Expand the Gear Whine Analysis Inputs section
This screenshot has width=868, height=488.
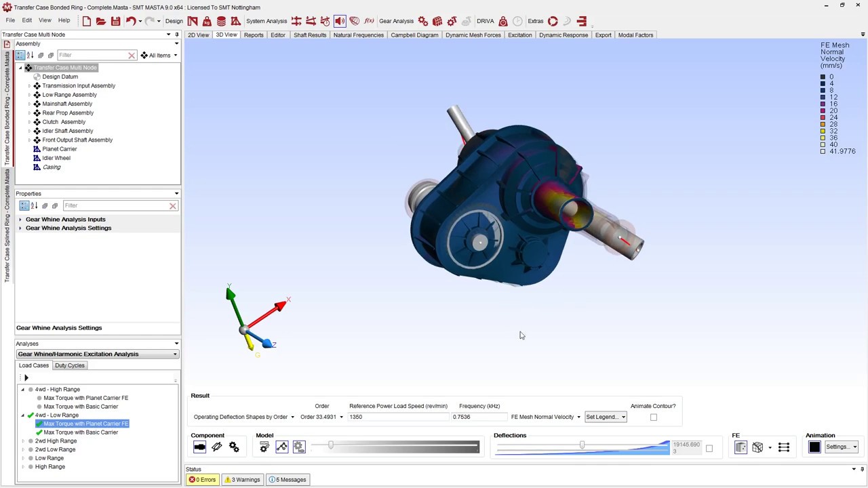point(20,220)
